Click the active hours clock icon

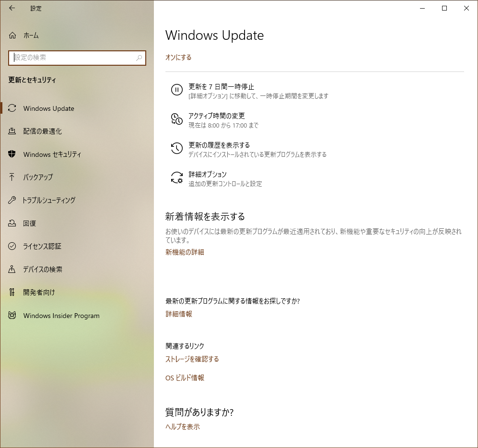click(176, 119)
